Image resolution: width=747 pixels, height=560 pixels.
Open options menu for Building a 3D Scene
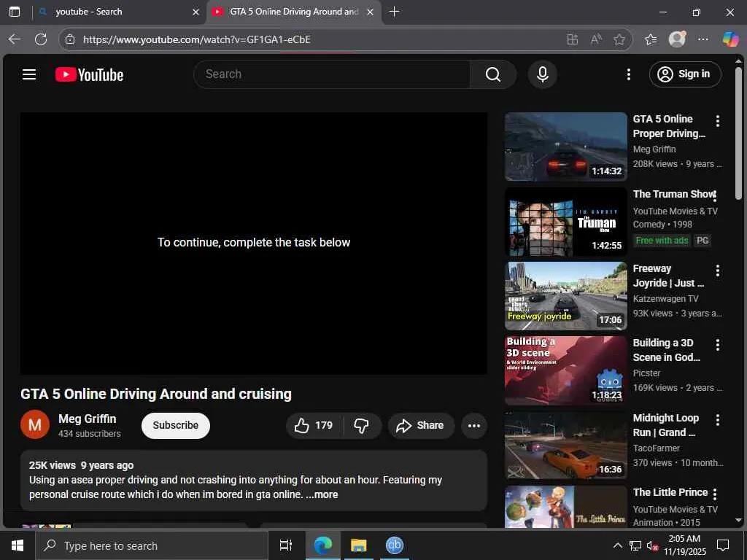[717, 345]
